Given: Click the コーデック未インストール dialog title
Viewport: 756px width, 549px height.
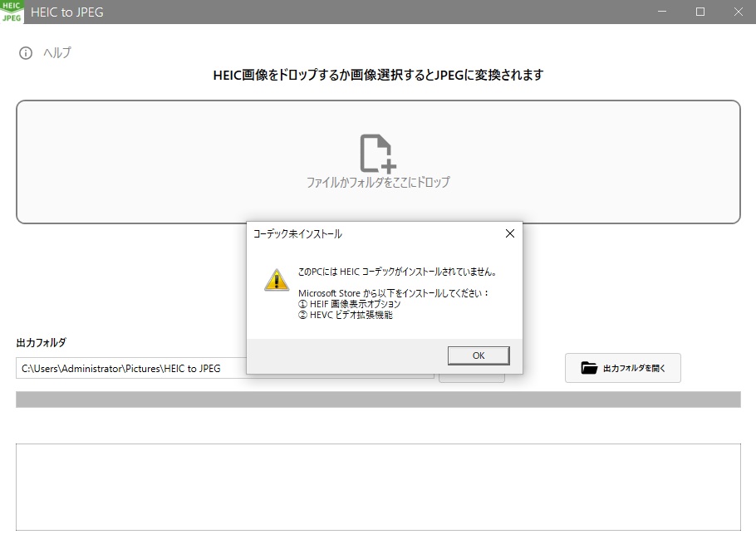Looking at the screenshot, I should 297,233.
